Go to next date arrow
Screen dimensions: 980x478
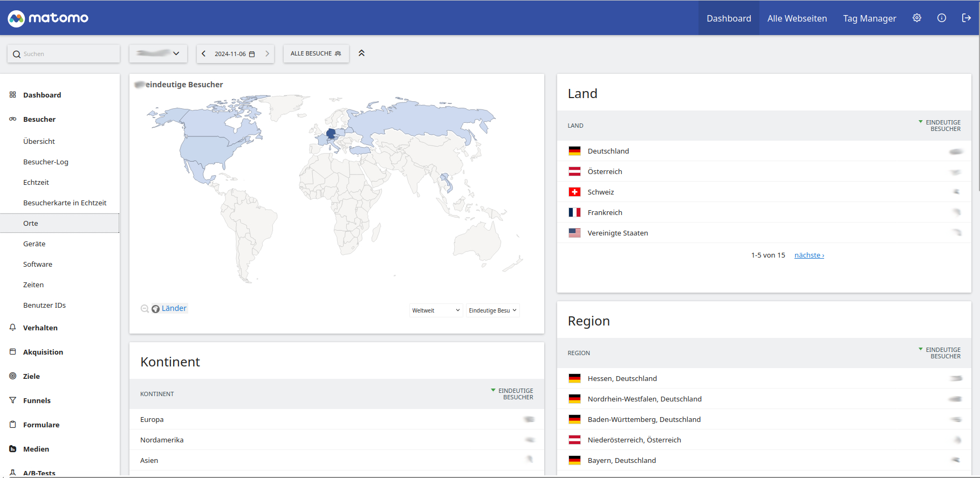267,54
